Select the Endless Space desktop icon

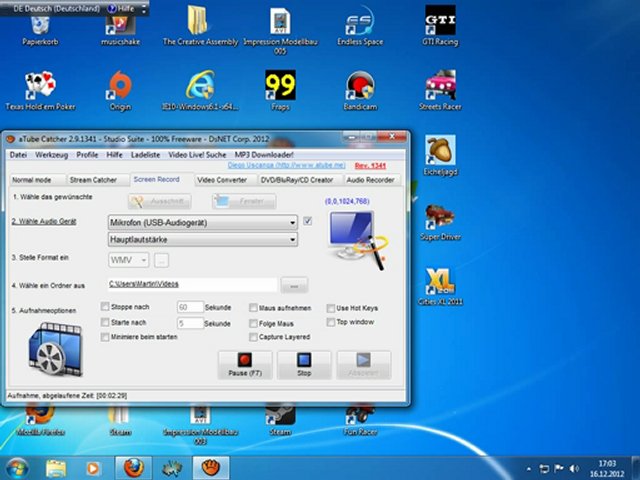[x=360, y=22]
